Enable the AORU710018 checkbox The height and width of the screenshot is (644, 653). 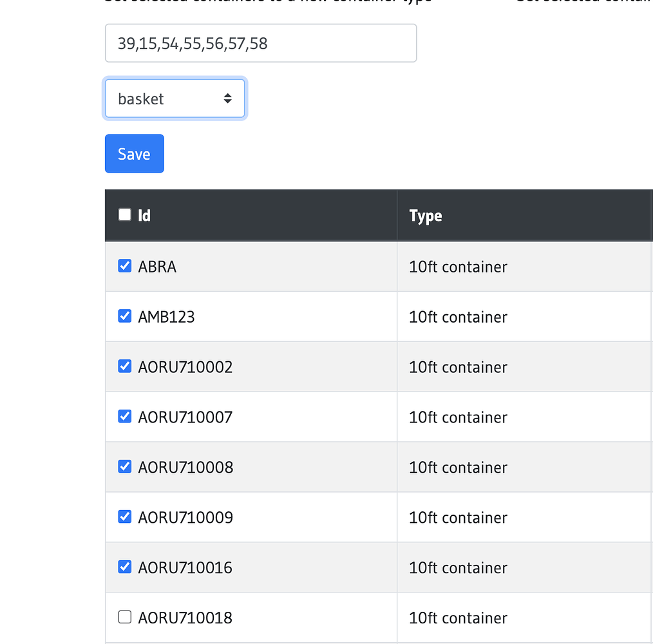tap(124, 616)
